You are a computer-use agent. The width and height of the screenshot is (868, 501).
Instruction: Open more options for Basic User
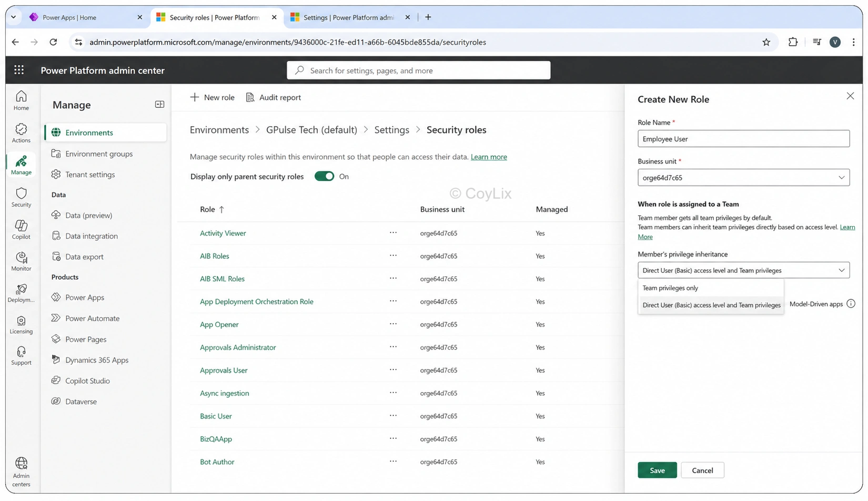click(393, 415)
